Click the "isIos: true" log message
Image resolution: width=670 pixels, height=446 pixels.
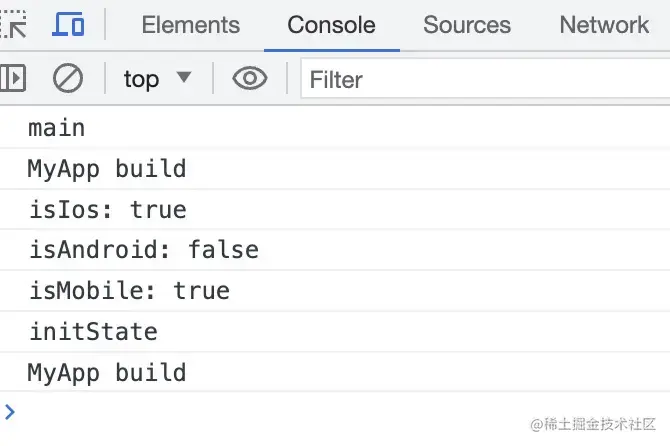pos(107,209)
